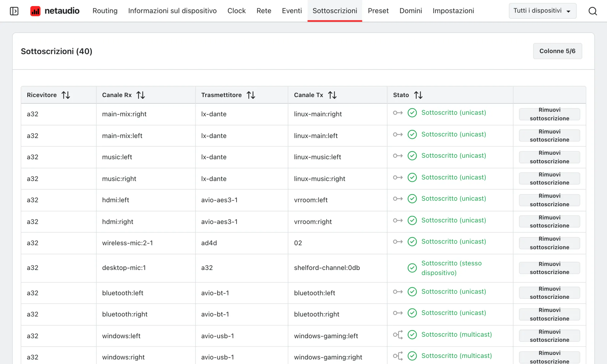The width and height of the screenshot is (607, 364).
Task: Click the Sottoscrizioni (40) heading
Action: pos(56,51)
